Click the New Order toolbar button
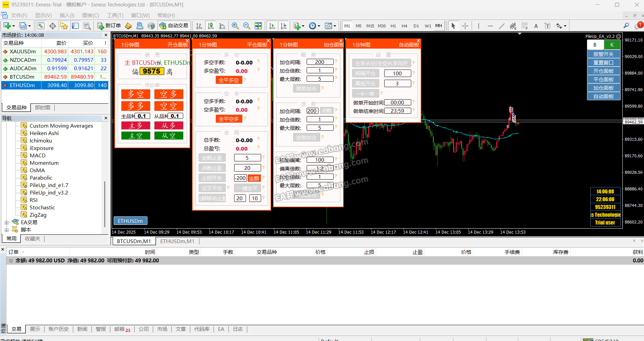The image size is (644, 341). 109,26
